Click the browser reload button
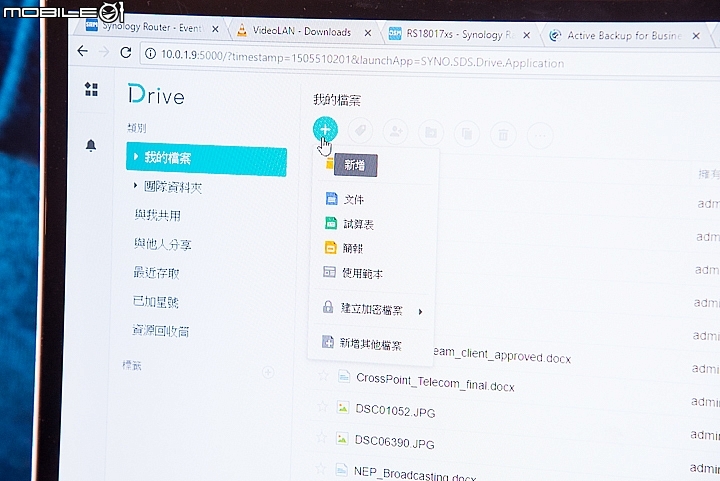Image resolution: width=720 pixels, height=481 pixels. point(125,52)
